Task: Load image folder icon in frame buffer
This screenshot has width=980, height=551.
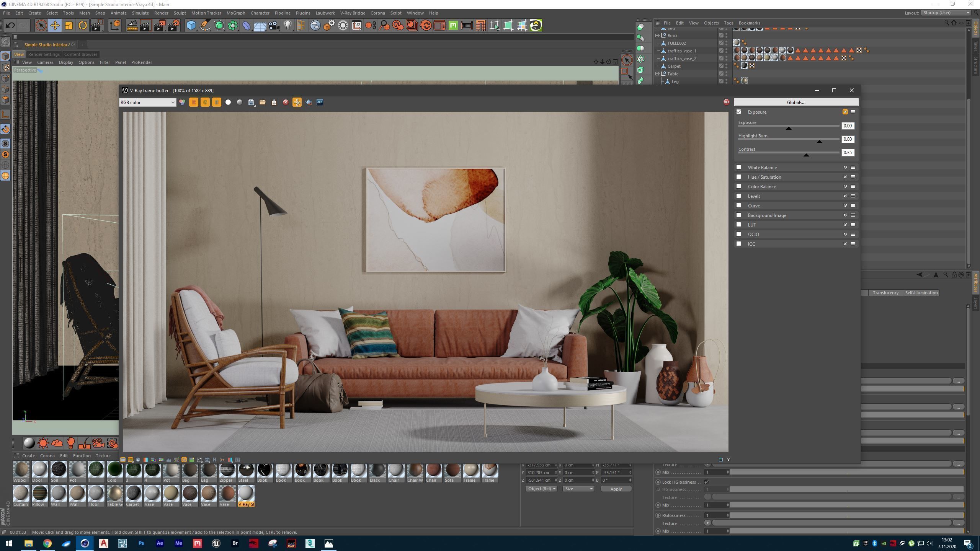Action: click(x=263, y=102)
